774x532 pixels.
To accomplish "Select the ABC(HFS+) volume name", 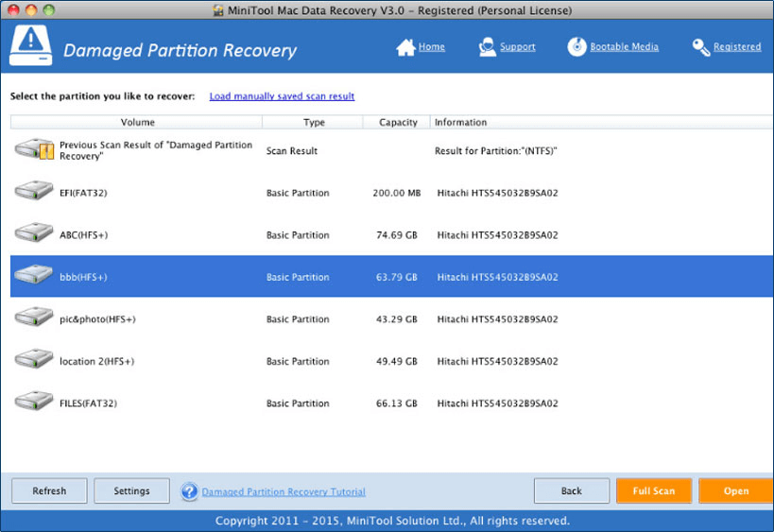I will (x=83, y=235).
